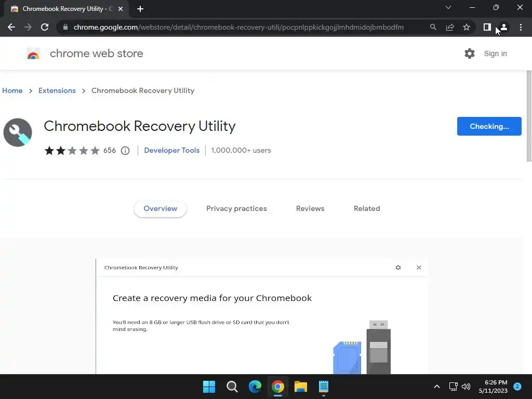Select the Overview tab
The height and width of the screenshot is (399, 532).
(160, 208)
